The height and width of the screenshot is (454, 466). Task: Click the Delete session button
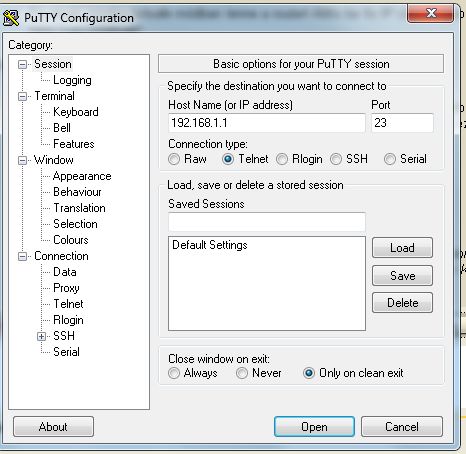(402, 303)
